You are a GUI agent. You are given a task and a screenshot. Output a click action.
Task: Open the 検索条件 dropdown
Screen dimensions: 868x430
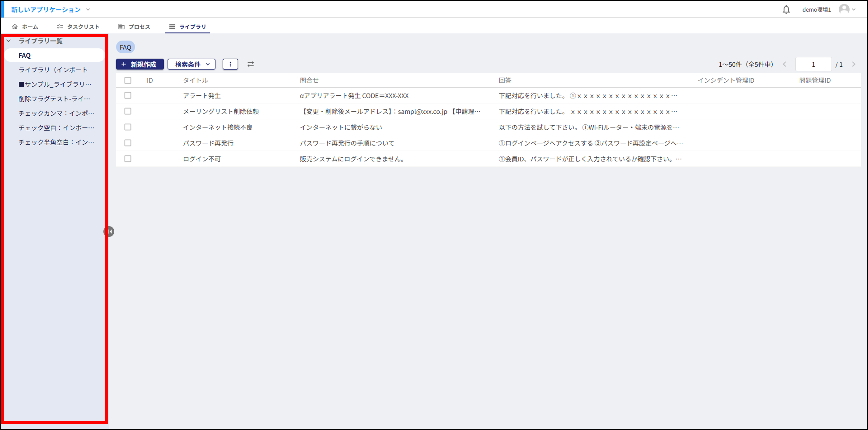coord(191,64)
